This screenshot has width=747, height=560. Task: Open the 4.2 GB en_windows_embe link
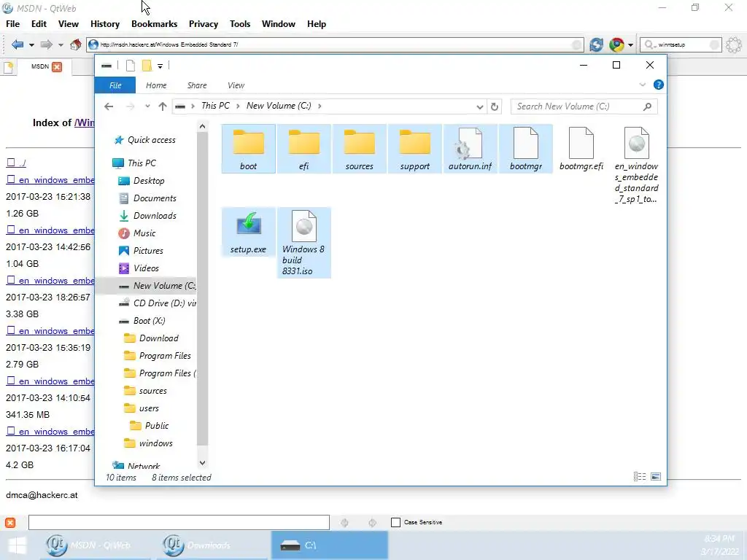(50, 431)
